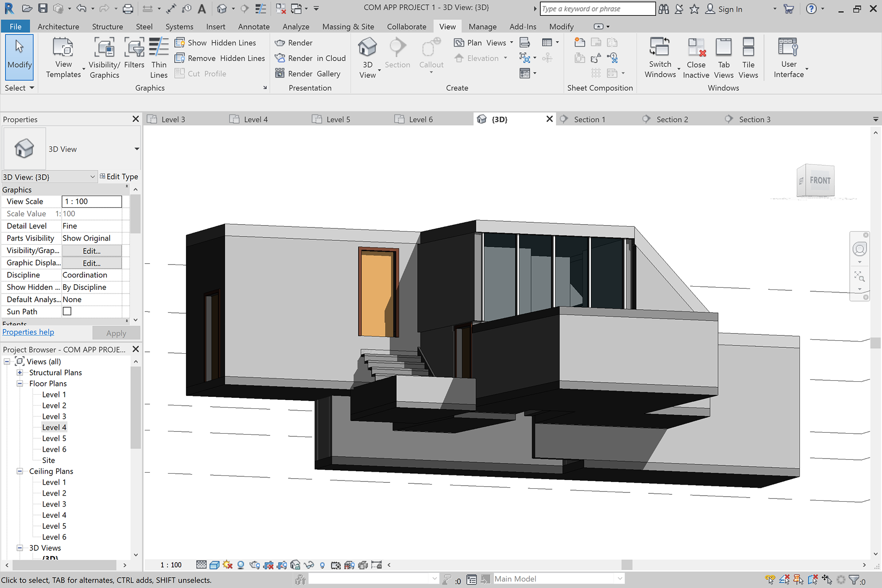Expand the Select panel dropdown
Screen dimensions: 882x588
19,88
